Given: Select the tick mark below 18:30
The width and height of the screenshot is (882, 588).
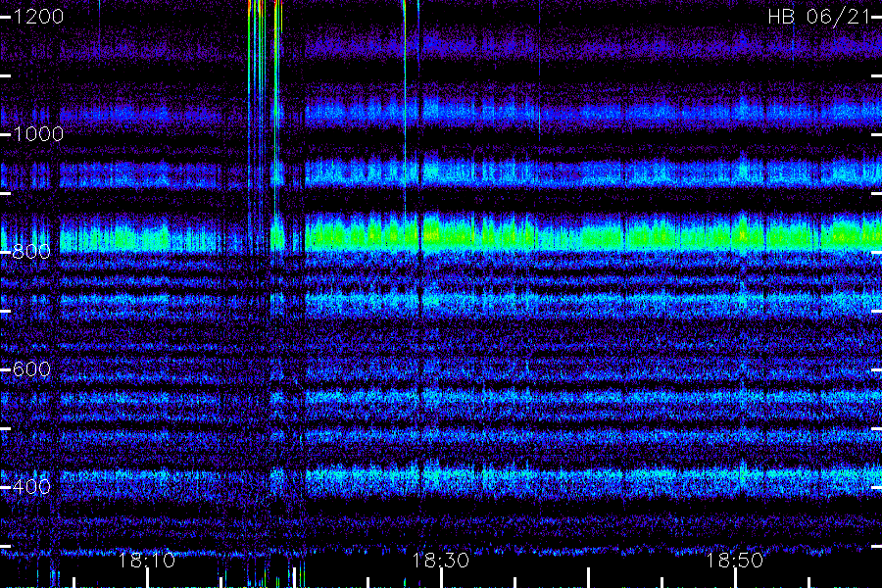Looking at the screenshot, I should [441, 578].
